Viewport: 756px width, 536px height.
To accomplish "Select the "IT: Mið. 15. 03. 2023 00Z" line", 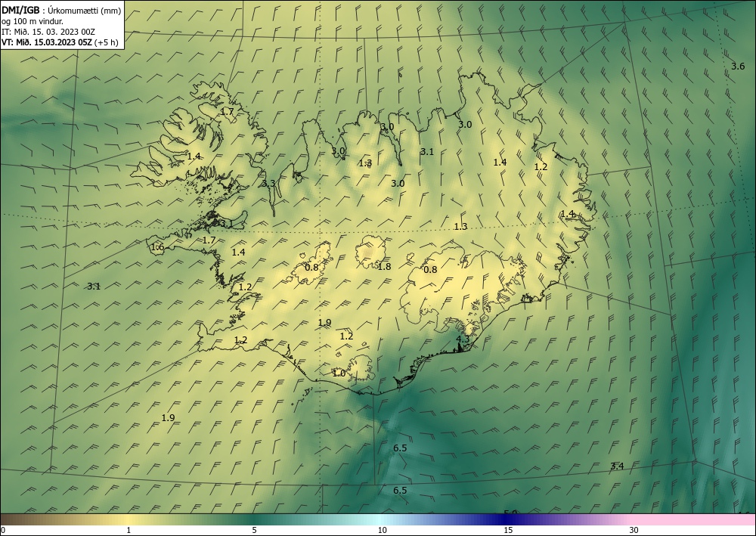I will pos(48,32).
